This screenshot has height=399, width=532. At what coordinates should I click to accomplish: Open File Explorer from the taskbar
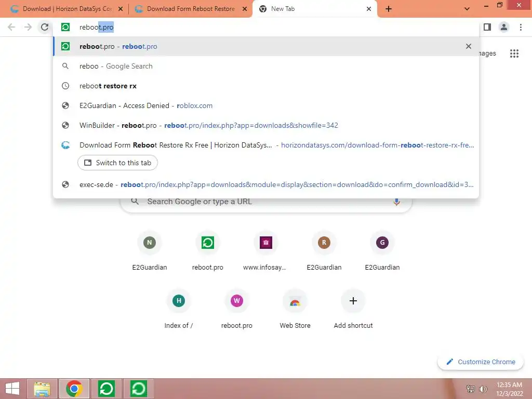point(42,389)
